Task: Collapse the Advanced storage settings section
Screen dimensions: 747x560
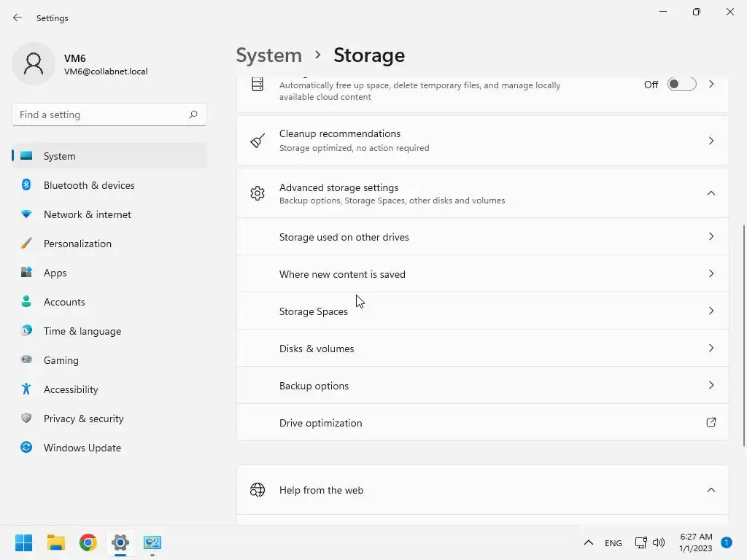Action: pyautogui.click(x=711, y=193)
